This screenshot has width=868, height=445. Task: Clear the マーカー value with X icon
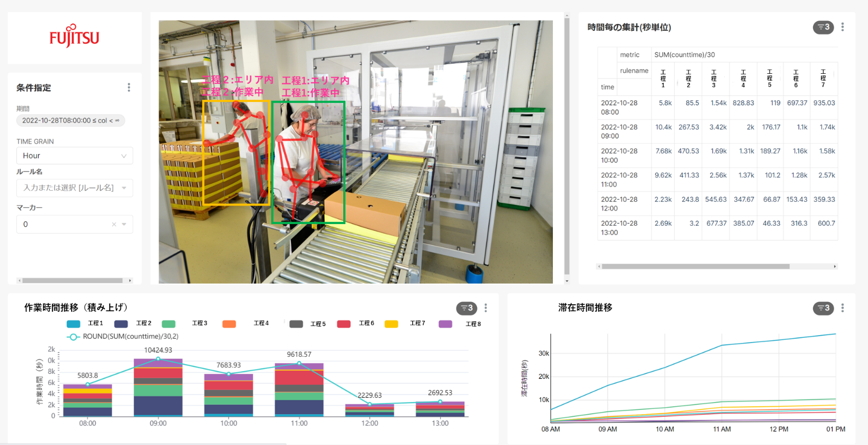click(x=114, y=225)
